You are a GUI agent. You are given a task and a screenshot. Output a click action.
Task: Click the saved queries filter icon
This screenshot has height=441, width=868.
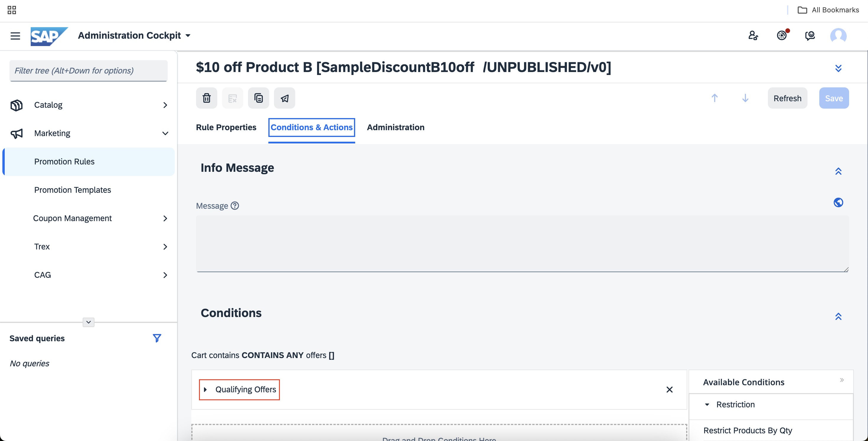[157, 338]
